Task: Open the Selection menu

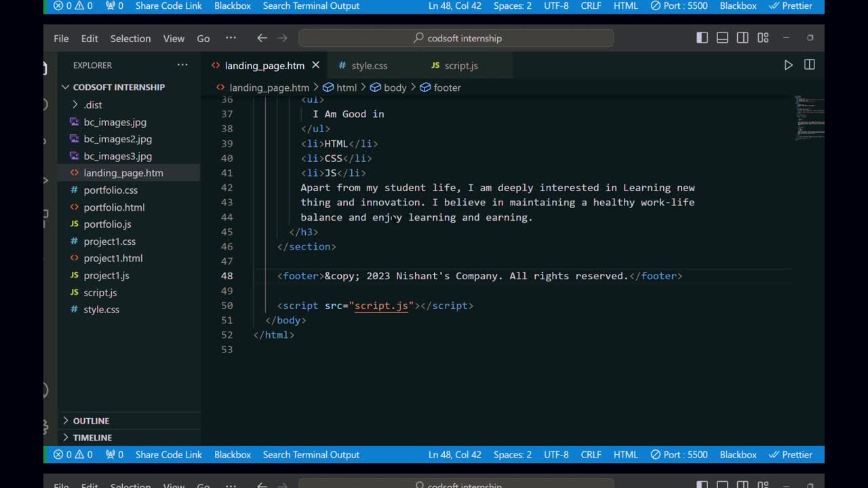Action: (130, 39)
